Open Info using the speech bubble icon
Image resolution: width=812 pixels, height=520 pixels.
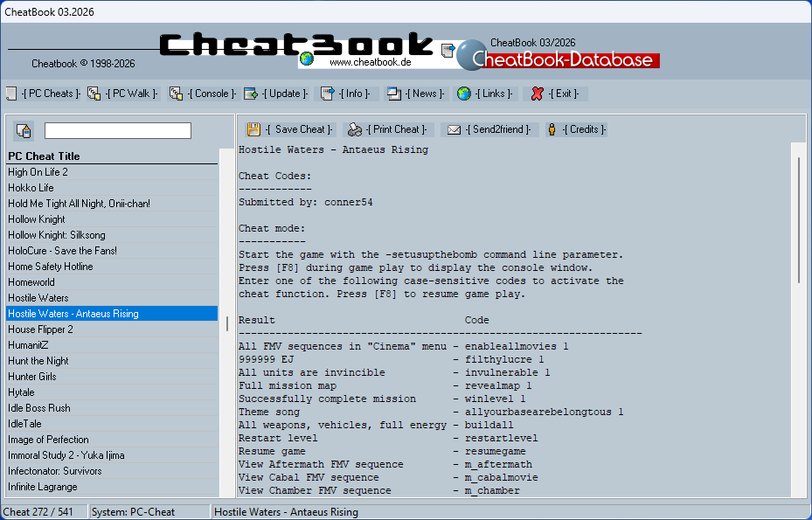pyautogui.click(x=325, y=94)
